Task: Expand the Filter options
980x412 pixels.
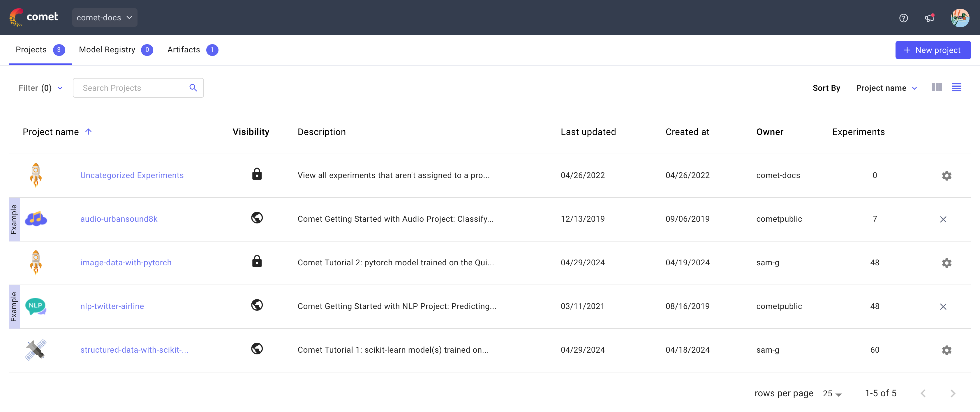Action: pyautogui.click(x=40, y=88)
